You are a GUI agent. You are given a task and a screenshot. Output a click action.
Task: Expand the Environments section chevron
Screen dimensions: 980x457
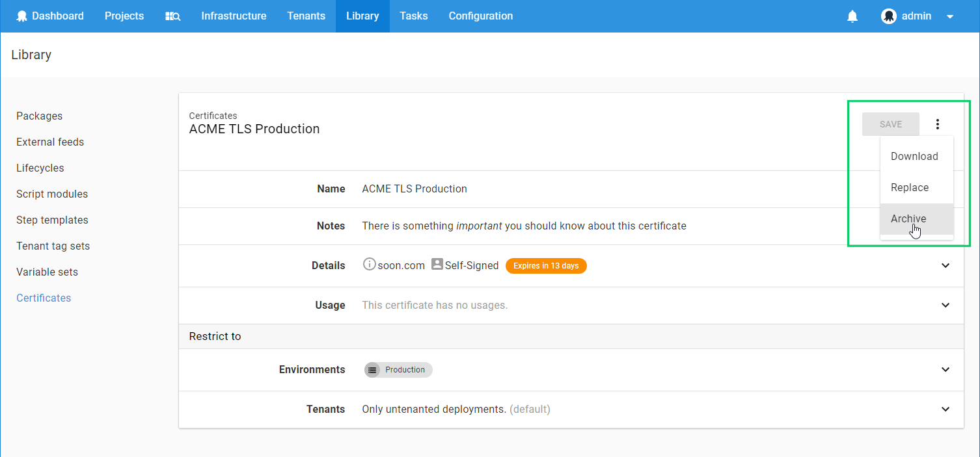[x=946, y=370]
